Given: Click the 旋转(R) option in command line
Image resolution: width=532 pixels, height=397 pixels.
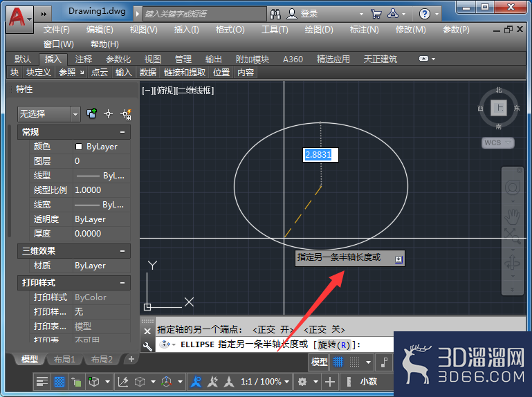Looking at the screenshot, I should 334,344.
